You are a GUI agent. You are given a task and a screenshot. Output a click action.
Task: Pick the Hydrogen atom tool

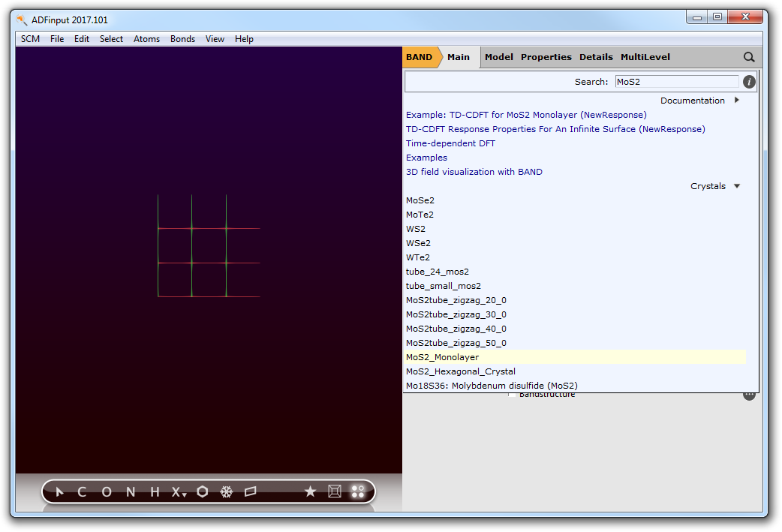(155, 492)
